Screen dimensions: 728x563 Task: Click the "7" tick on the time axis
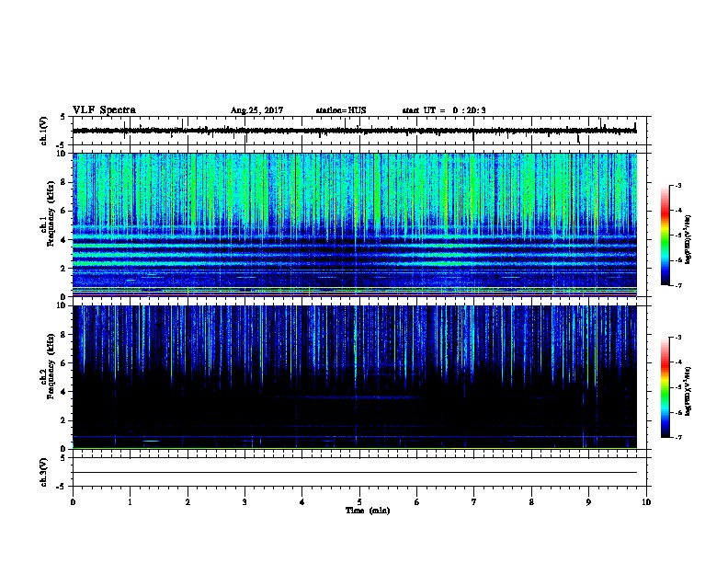[x=474, y=502]
